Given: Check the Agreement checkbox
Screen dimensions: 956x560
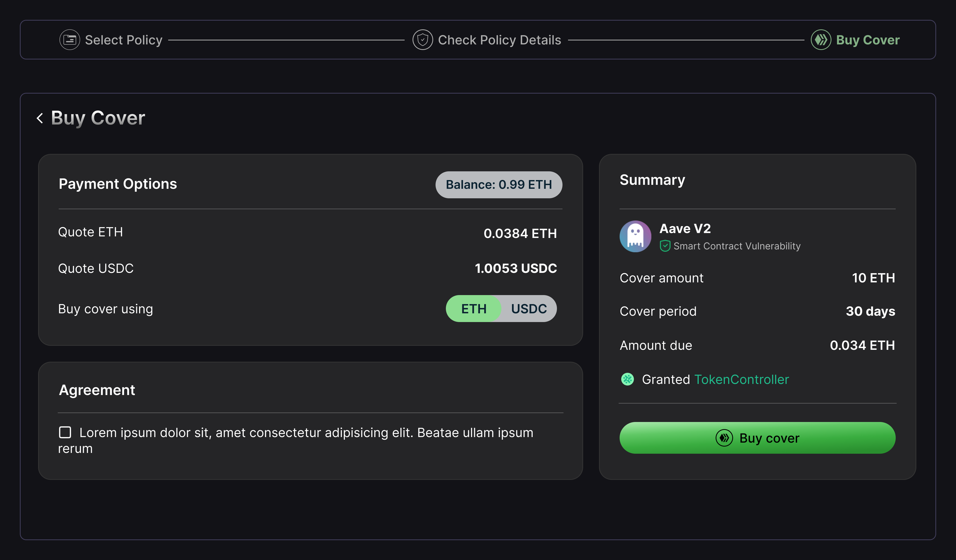Looking at the screenshot, I should pos(65,432).
